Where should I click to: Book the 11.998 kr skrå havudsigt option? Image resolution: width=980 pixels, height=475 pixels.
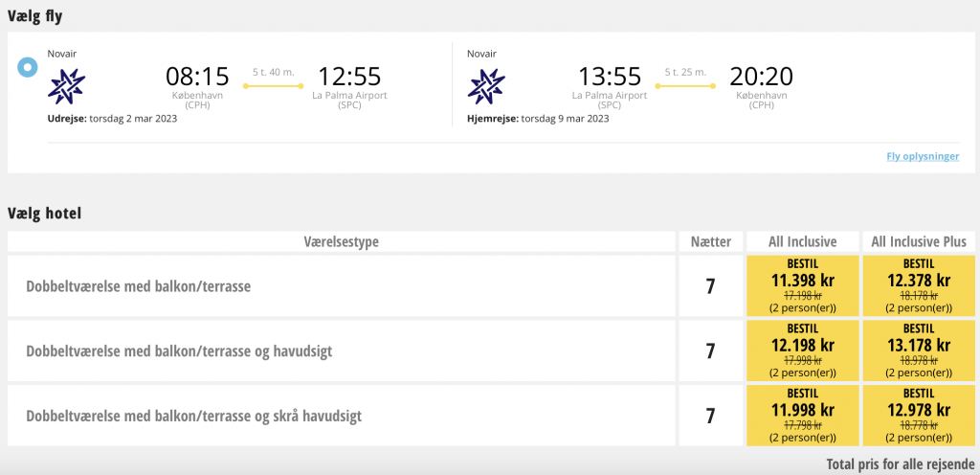[803, 416]
